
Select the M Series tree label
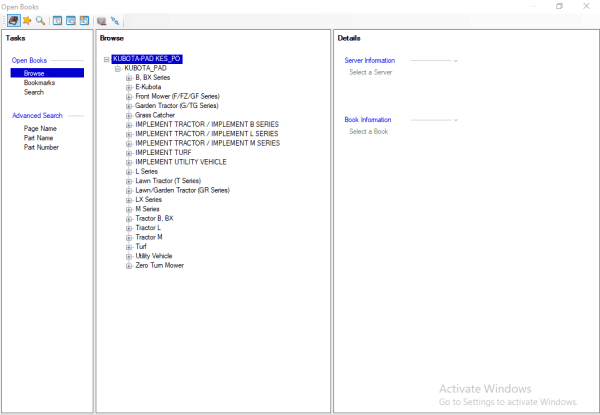[147, 209]
